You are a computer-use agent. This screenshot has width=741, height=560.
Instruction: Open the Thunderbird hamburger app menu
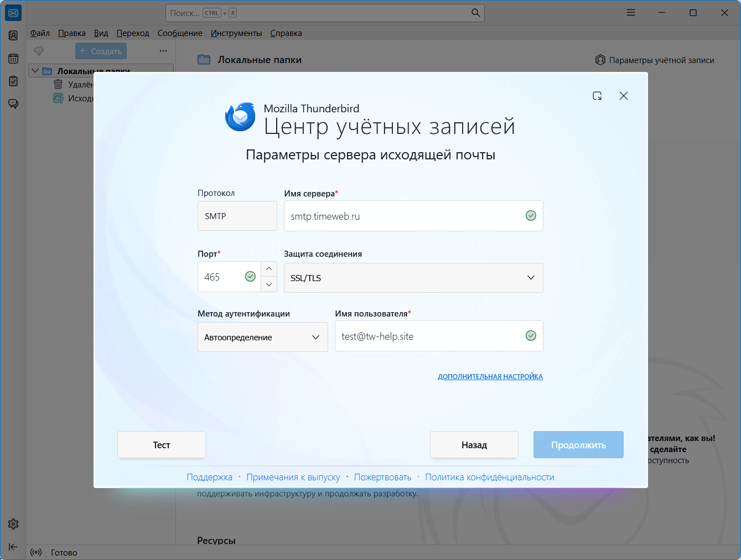[631, 13]
